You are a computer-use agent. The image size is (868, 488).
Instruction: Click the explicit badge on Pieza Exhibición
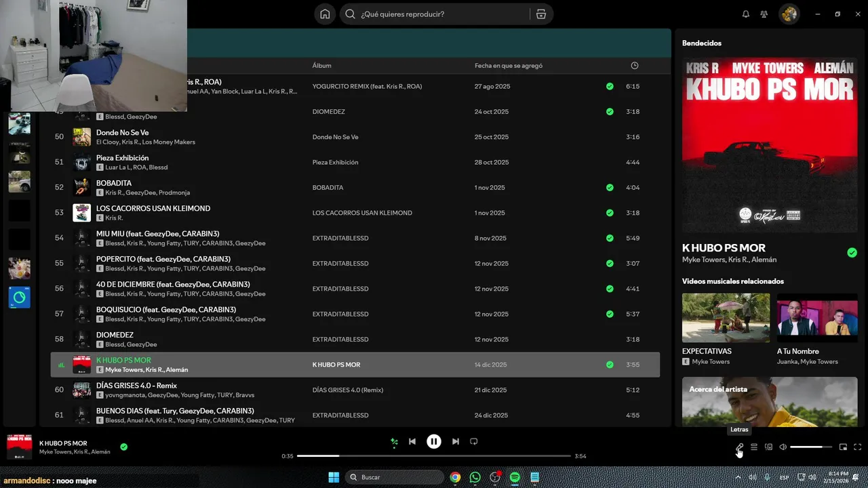pyautogui.click(x=100, y=167)
